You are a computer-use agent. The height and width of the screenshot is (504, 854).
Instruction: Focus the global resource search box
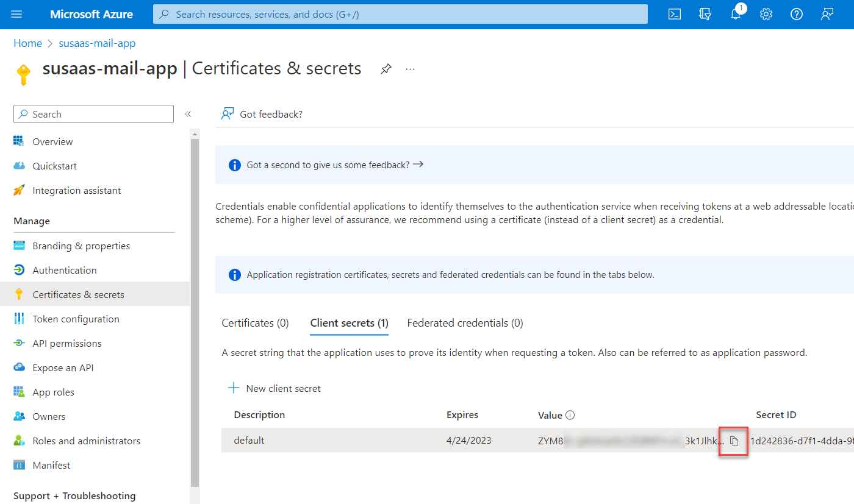pyautogui.click(x=400, y=14)
